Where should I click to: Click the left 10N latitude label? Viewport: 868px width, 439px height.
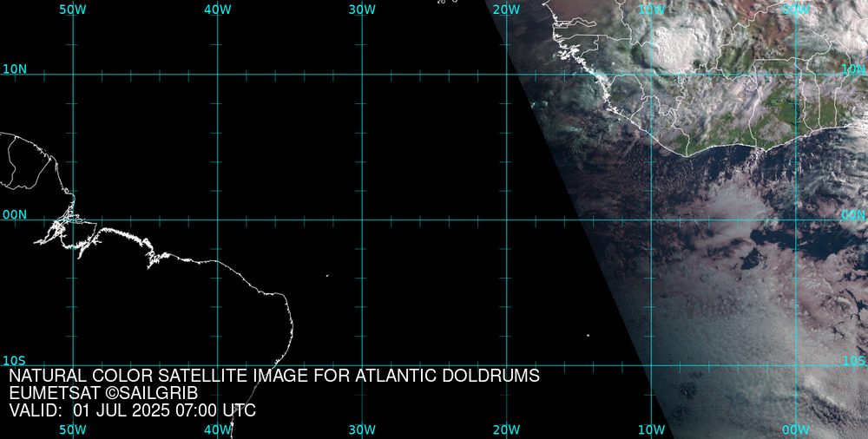click(15, 69)
